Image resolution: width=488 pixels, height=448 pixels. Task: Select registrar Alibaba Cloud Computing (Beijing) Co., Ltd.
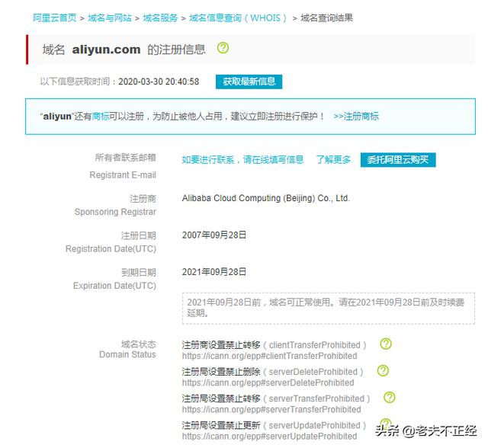tap(266, 198)
